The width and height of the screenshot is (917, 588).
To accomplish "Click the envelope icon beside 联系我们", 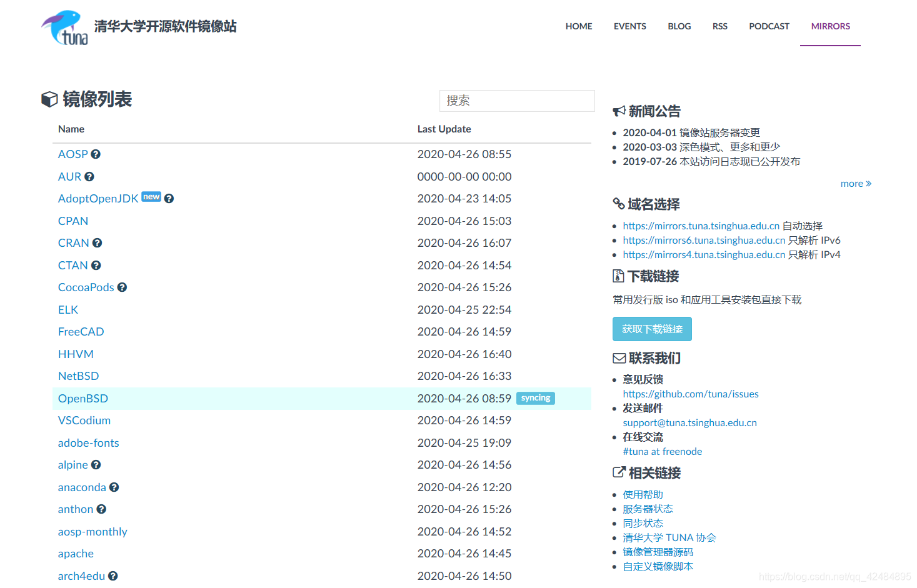I will (619, 358).
